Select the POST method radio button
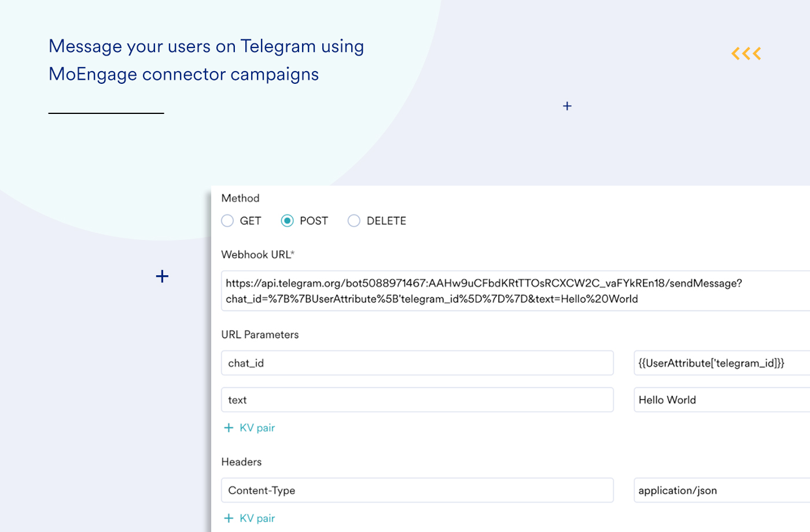Screen dimensions: 810x532 [x=288, y=220]
